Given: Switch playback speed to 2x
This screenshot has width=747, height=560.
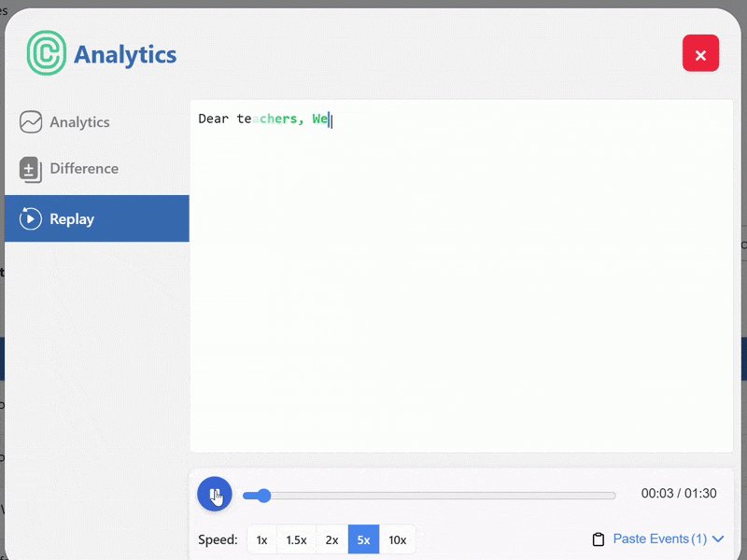Looking at the screenshot, I should tap(331, 539).
